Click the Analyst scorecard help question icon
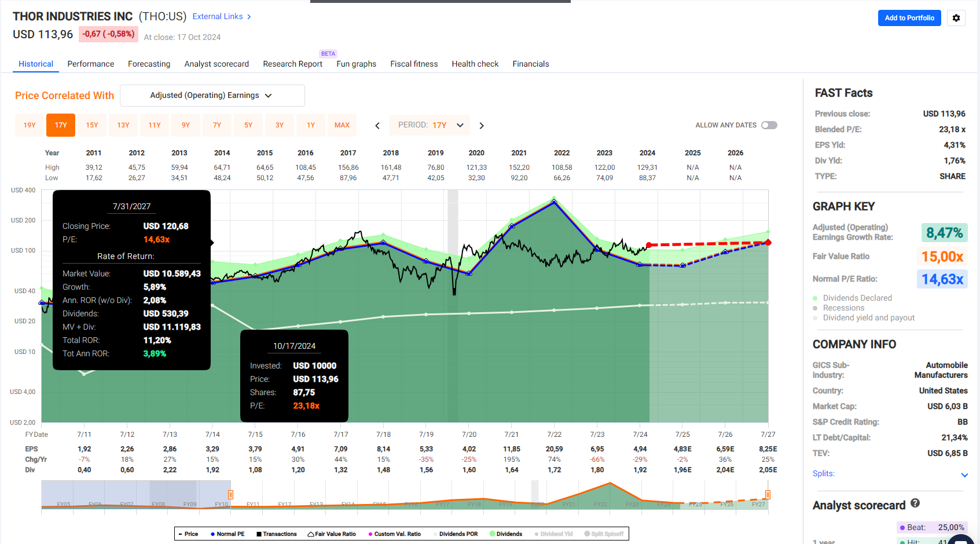The height and width of the screenshot is (544, 980). [x=915, y=503]
